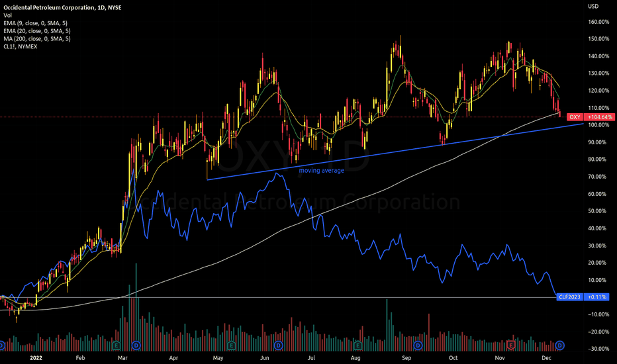Select the 'Apr' time axis label

173,357
